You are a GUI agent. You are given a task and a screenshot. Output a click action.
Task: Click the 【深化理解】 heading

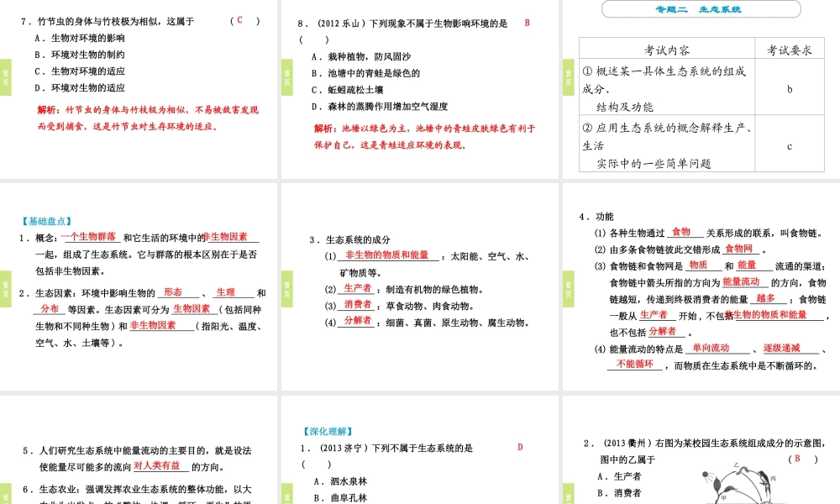pyautogui.click(x=328, y=432)
